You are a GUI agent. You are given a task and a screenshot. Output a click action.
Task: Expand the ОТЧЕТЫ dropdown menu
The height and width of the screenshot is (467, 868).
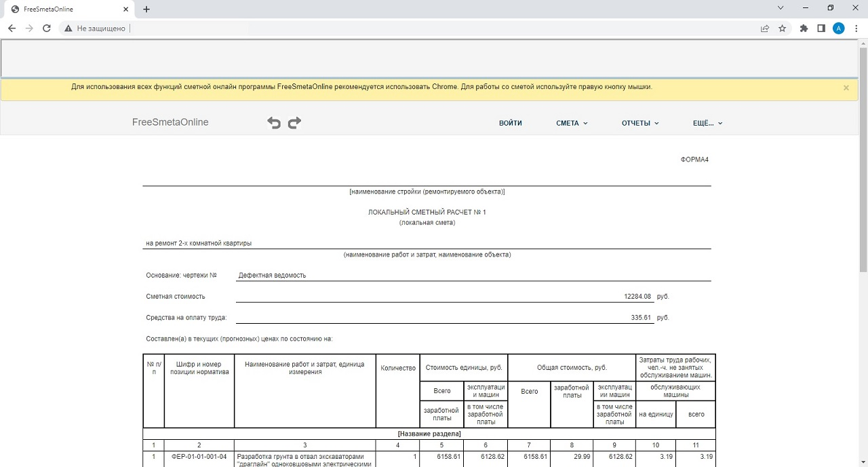click(639, 124)
